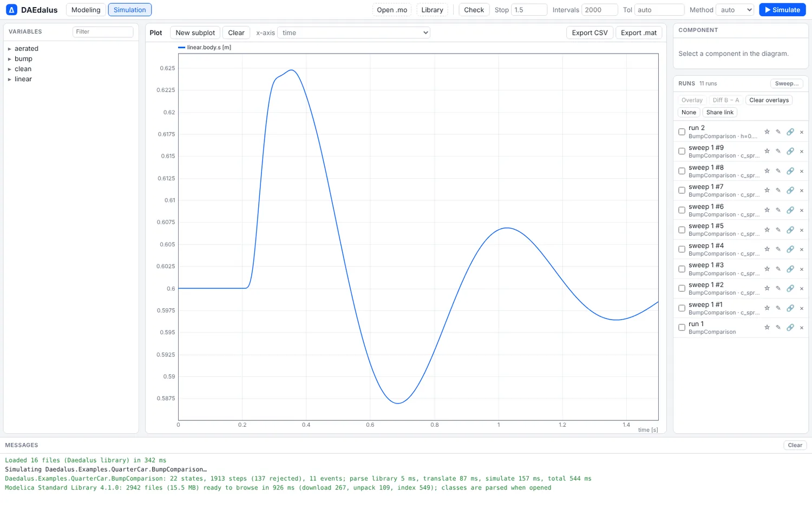Select sweep 1 #6 checkbox
This screenshot has height=508, width=812.
682,210
